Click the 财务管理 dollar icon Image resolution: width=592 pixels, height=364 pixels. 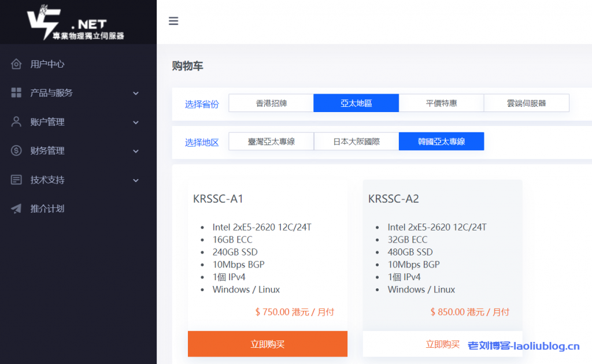pos(16,151)
